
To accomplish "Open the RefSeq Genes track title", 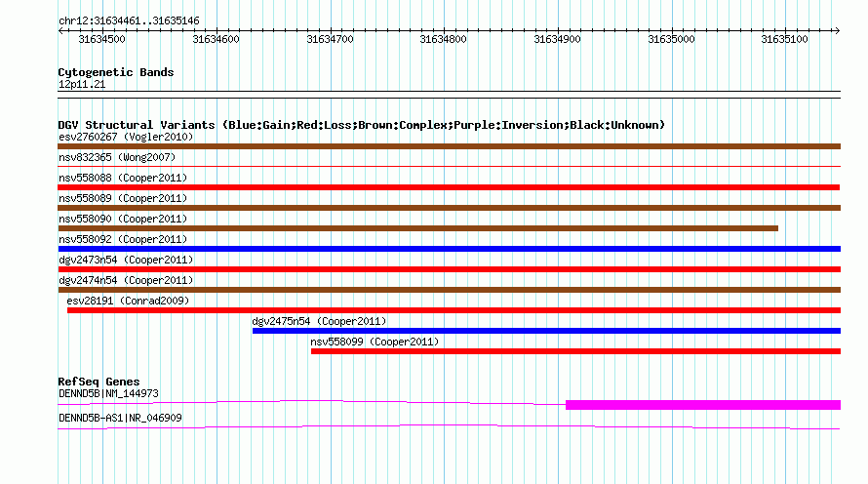I will point(99,382).
